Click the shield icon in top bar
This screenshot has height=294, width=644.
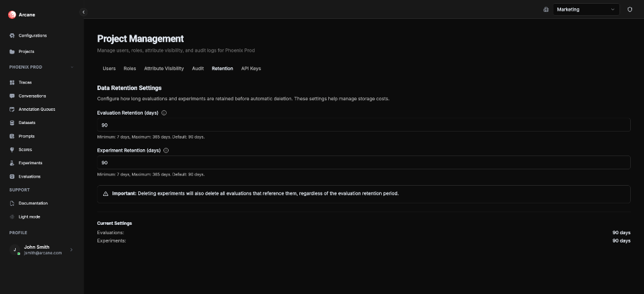pos(630,9)
